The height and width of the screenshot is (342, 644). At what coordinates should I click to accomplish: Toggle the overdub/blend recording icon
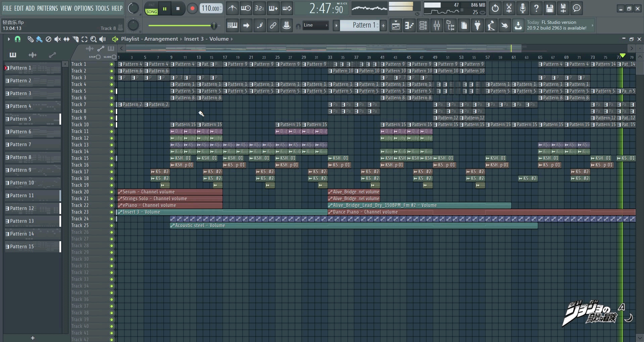pos(273,8)
